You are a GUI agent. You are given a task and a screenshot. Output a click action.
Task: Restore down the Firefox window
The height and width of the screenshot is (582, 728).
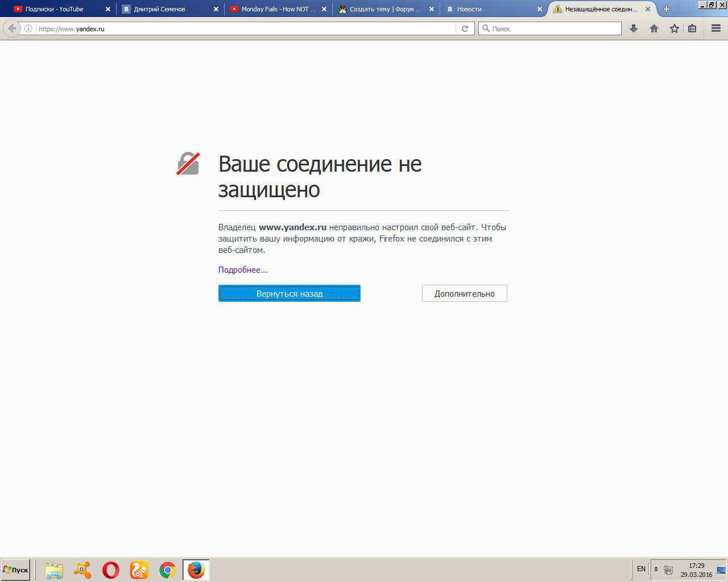[711, 5]
